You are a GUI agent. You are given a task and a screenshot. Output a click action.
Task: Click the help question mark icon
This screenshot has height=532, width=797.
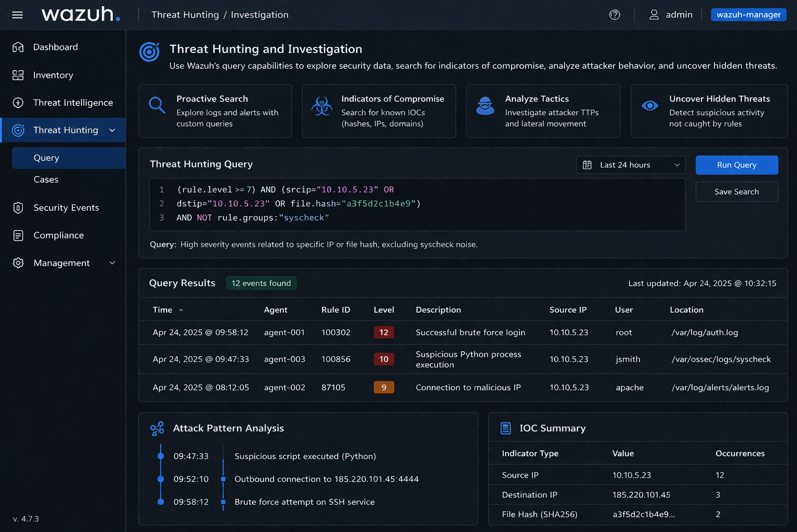(x=615, y=15)
